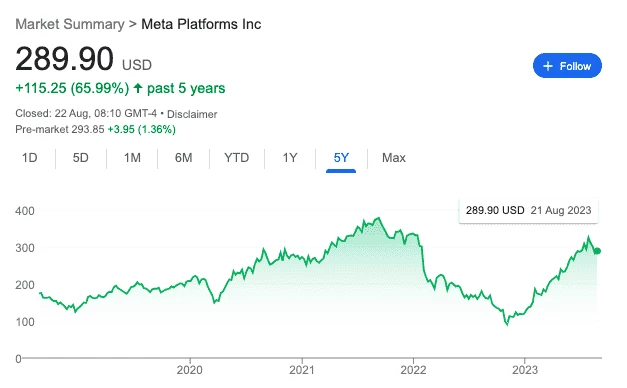Click the 2020 x-axis label
Image resolution: width=627 pixels, height=388 pixels.
(x=190, y=370)
